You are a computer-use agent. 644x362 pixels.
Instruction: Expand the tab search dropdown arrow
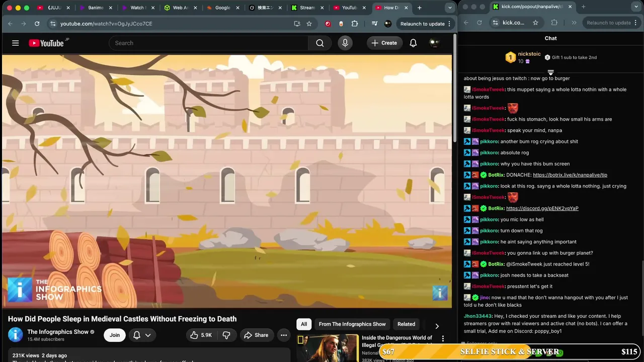[x=450, y=8]
